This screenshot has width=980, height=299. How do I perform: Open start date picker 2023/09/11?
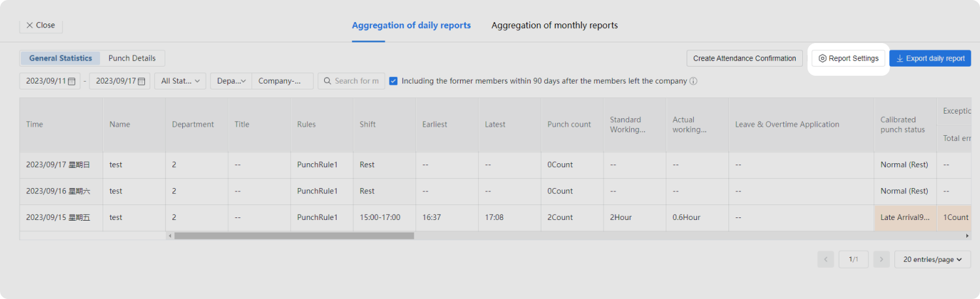(50, 81)
